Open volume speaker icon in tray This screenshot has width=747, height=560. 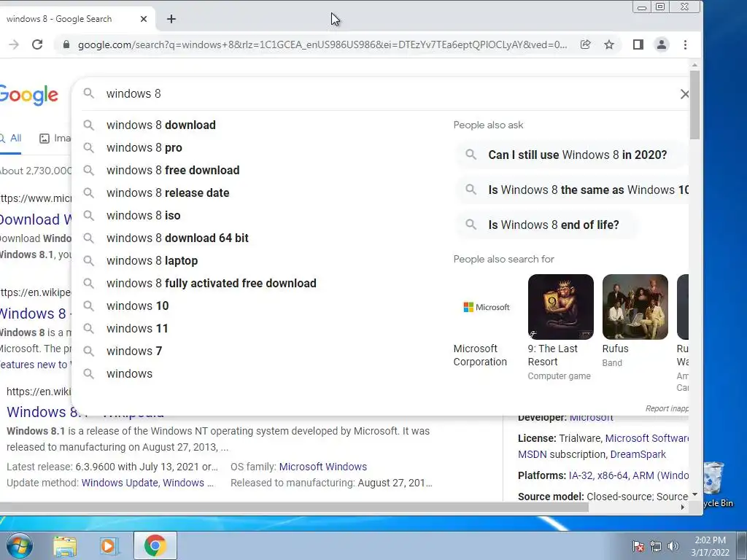[x=673, y=547]
